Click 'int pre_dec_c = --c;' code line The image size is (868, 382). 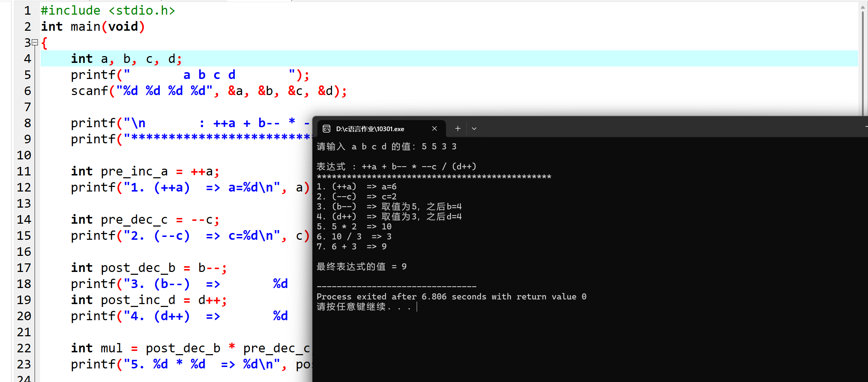[145, 219]
